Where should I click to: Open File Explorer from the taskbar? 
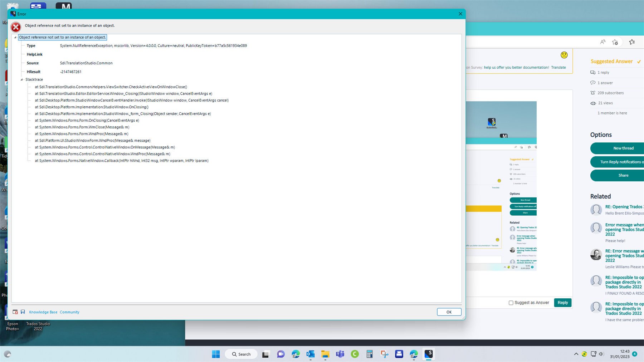325,354
